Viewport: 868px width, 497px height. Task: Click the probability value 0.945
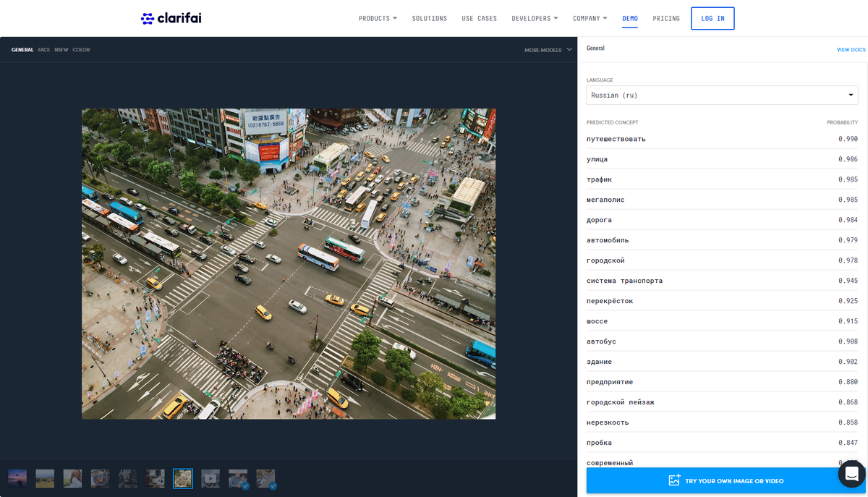point(848,281)
